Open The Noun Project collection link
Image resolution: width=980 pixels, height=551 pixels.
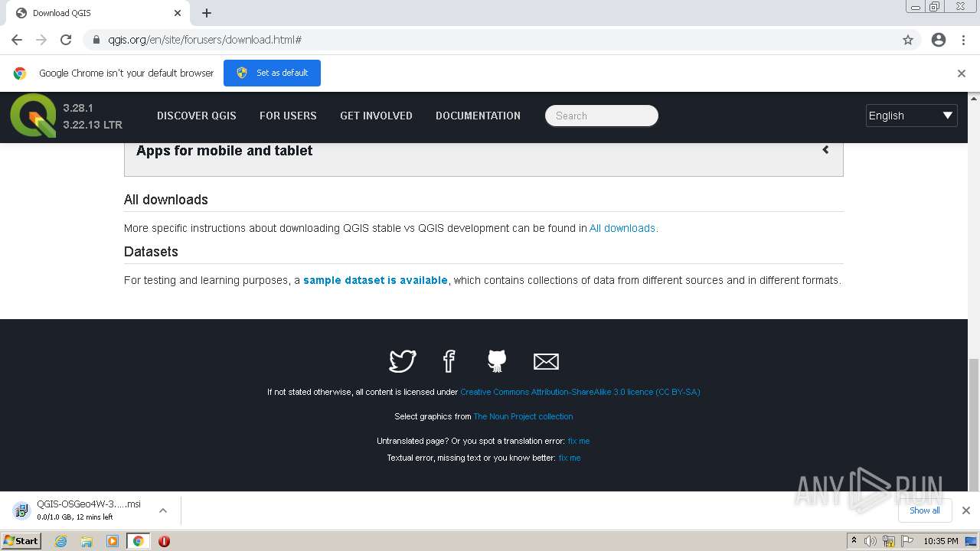pos(523,416)
